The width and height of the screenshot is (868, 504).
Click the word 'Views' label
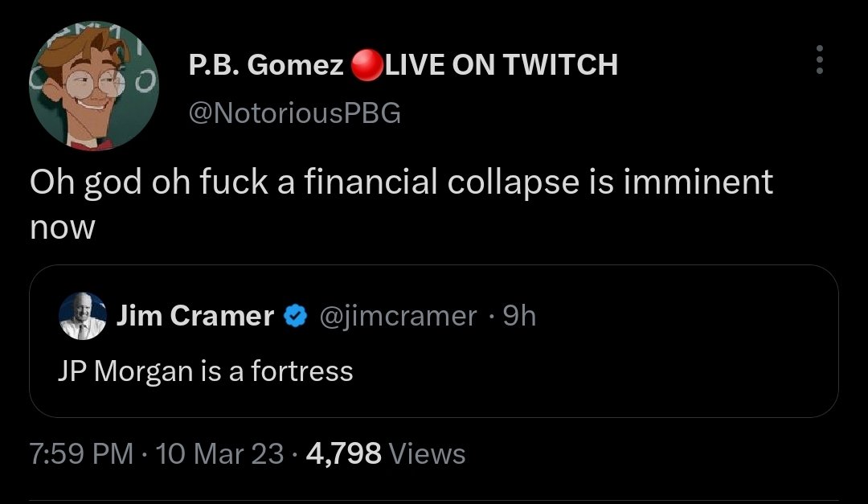[x=427, y=454]
